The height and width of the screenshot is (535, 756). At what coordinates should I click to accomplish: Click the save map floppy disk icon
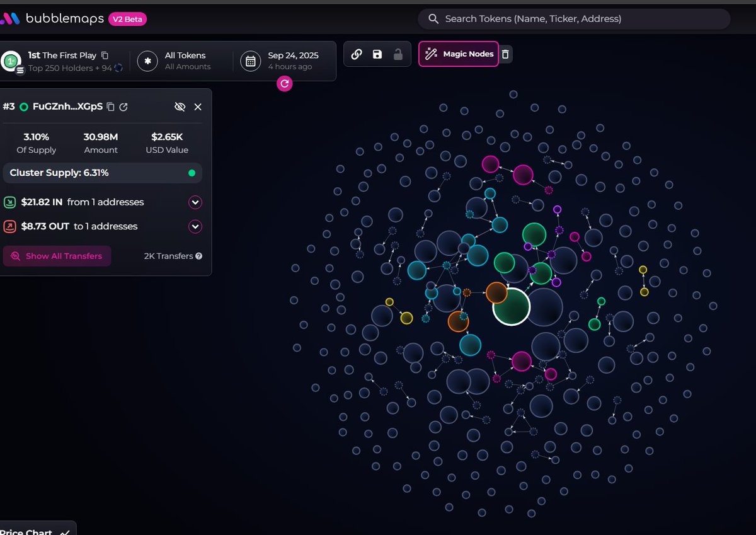point(377,54)
